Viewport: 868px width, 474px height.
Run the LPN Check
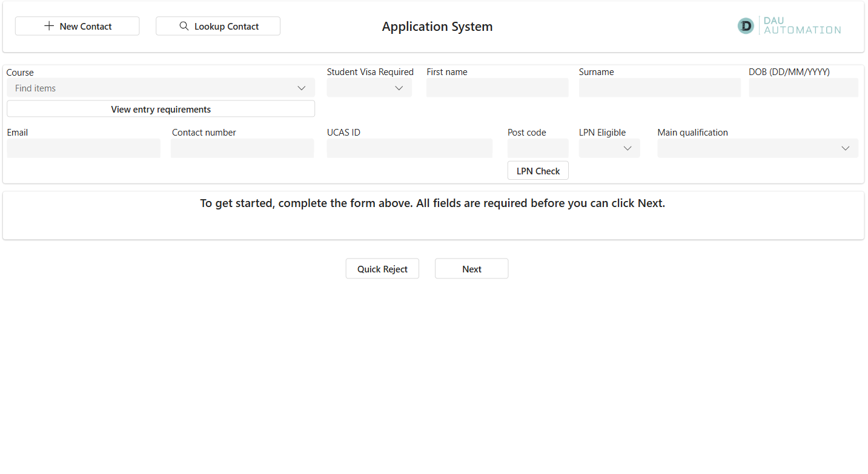537,170
